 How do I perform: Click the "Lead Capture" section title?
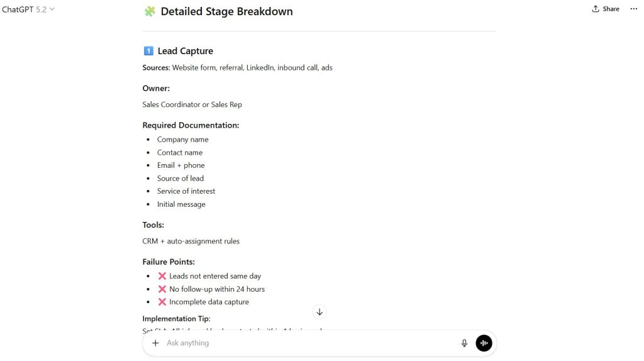tap(185, 51)
